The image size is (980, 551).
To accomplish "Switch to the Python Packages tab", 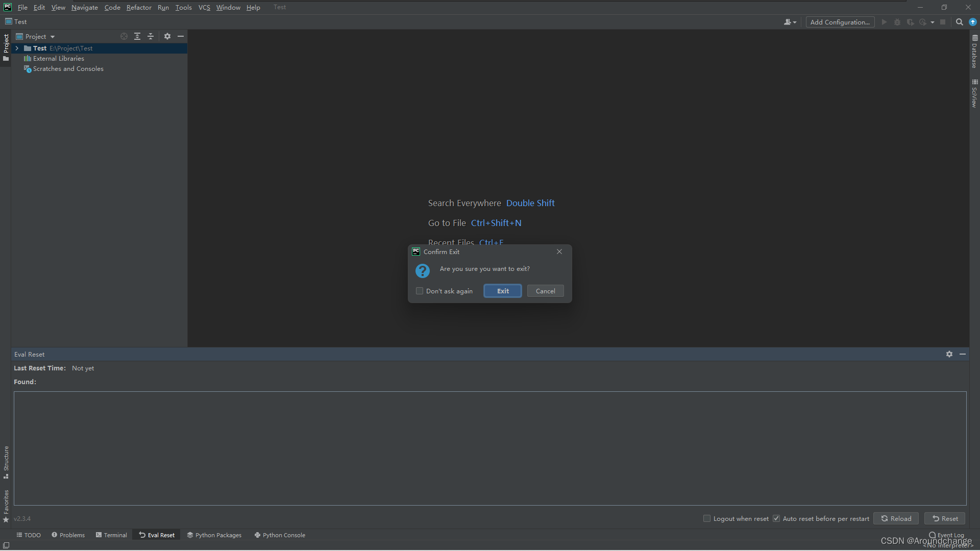I will [214, 535].
